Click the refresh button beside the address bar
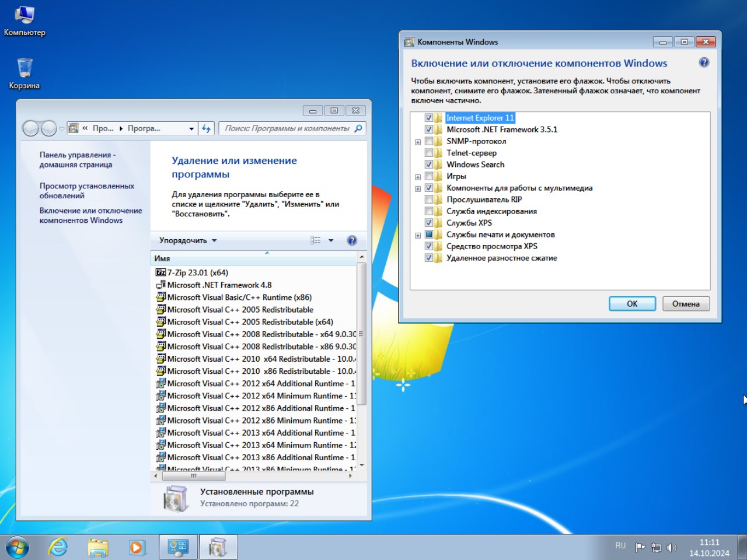Image resolution: width=747 pixels, height=560 pixels. coord(206,128)
